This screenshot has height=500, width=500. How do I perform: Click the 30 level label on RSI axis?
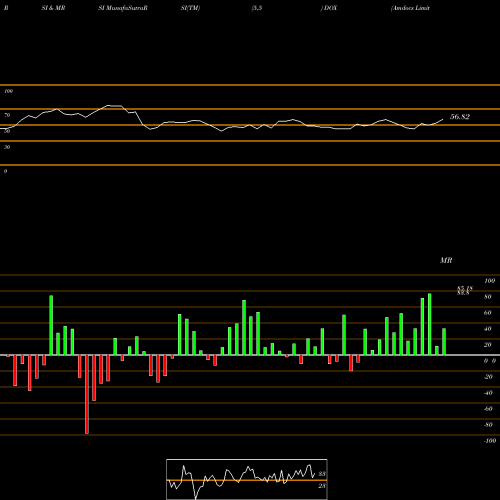(x=7, y=147)
